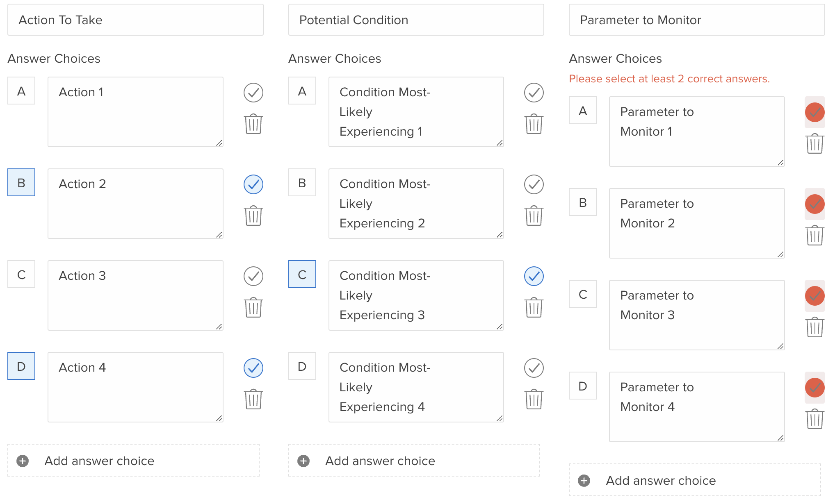The width and height of the screenshot is (835, 504).
Task: Delete Condition Most-Likely Experiencing 4 trash icon
Action: (x=534, y=399)
